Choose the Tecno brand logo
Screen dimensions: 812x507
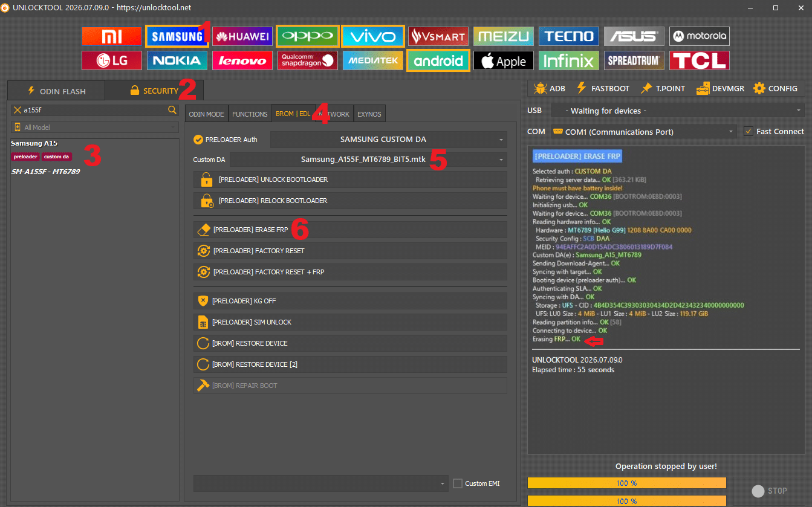569,36
